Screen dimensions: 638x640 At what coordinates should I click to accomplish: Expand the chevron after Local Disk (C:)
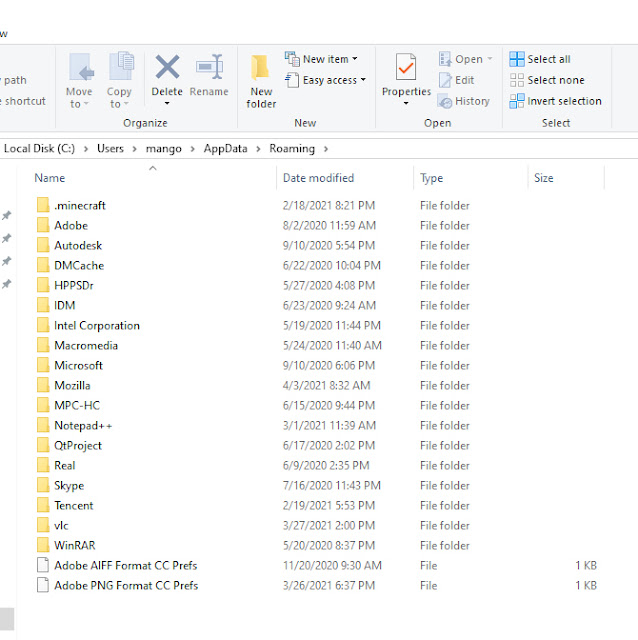(86, 149)
